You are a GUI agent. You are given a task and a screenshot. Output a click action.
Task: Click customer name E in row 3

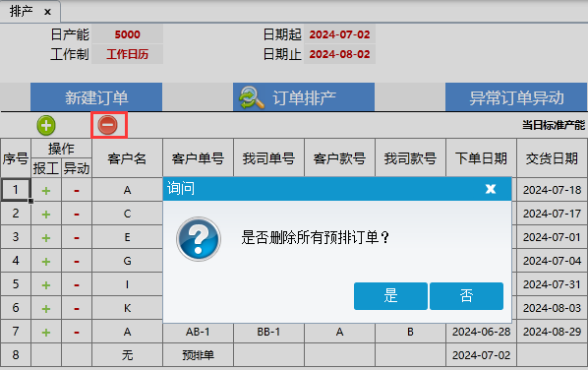127,237
